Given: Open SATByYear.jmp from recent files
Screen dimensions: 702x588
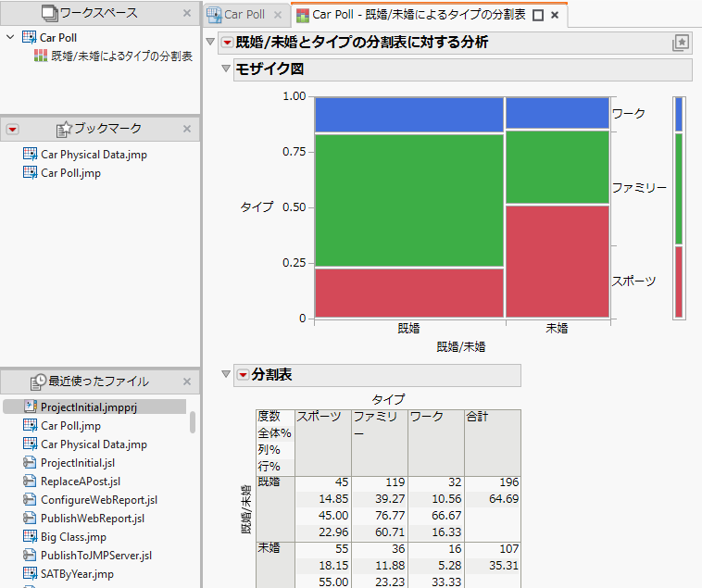Looking at the screenshot, I should click(x=77, y=574).
